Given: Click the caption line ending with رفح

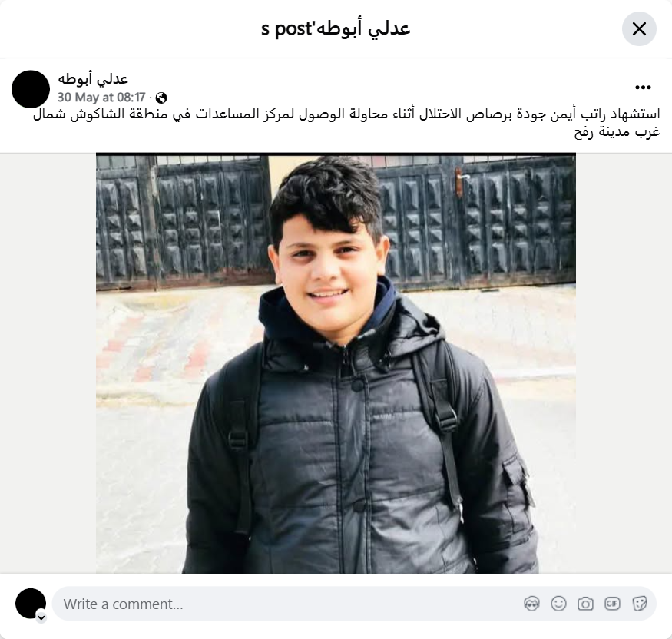Looking at the screenshot, I should (x=617, y=132).
